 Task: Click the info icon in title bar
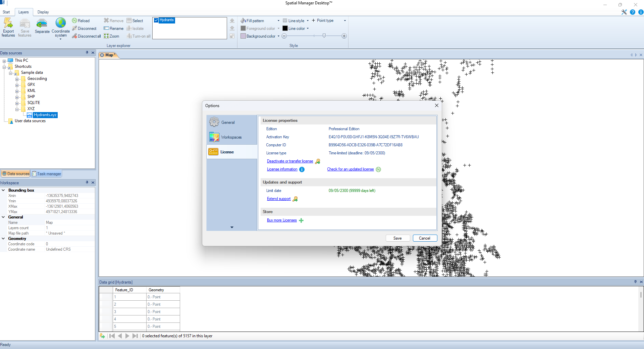point(641,12)
